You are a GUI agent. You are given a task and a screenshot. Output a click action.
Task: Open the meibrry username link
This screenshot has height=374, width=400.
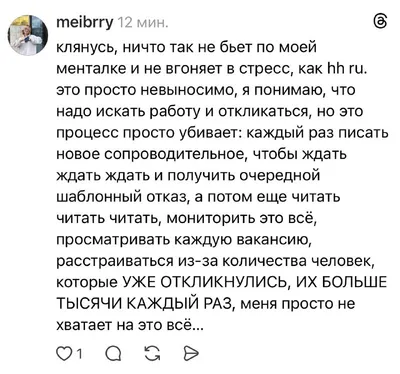[85, 23]
